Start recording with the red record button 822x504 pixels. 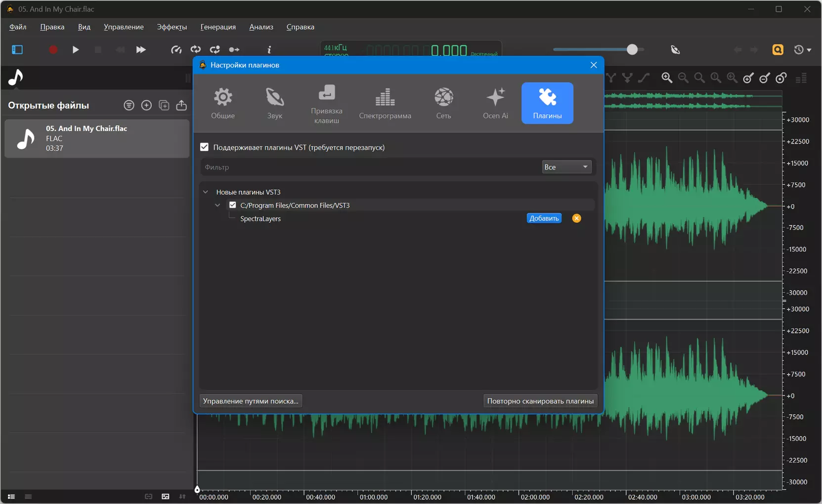tap(53, 49)
